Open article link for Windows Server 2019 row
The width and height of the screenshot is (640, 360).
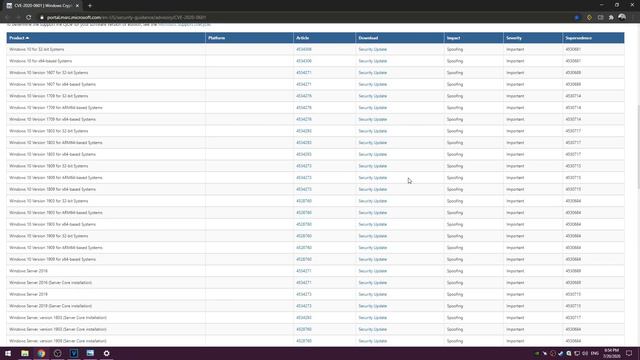[x=304, y=294]
